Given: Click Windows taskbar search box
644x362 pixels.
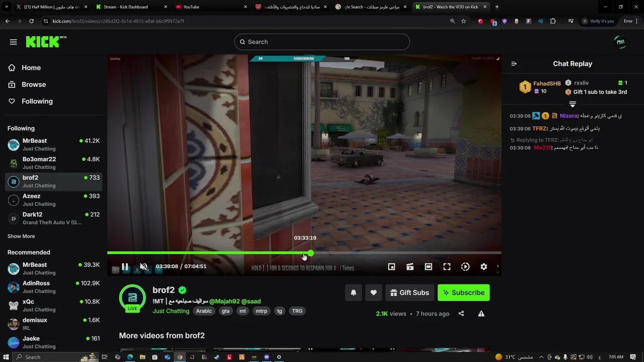Looking at the screenshot, I should pos(55,357).
